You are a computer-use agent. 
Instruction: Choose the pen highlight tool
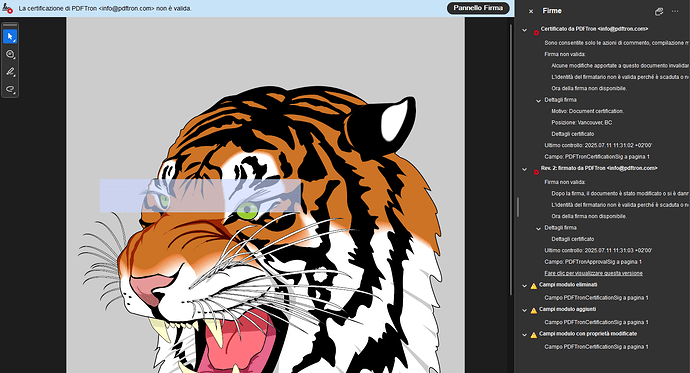[x=10, y=72]
